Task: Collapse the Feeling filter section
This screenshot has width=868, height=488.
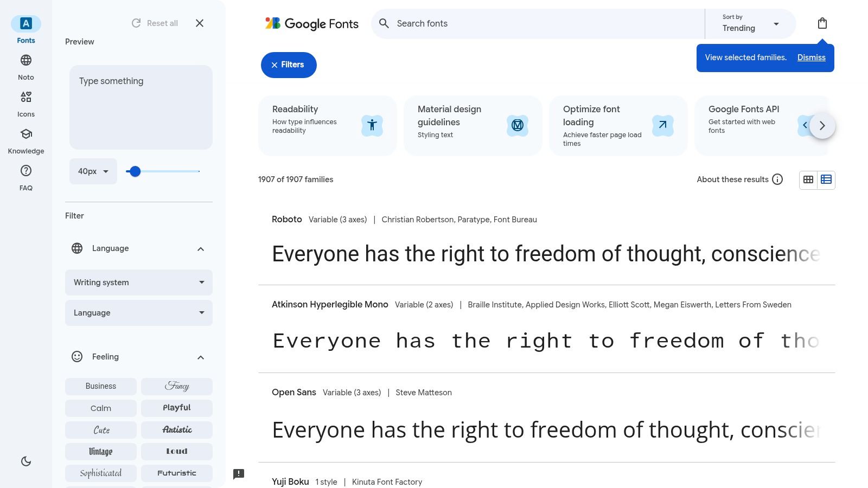Action: pos(201,357)
